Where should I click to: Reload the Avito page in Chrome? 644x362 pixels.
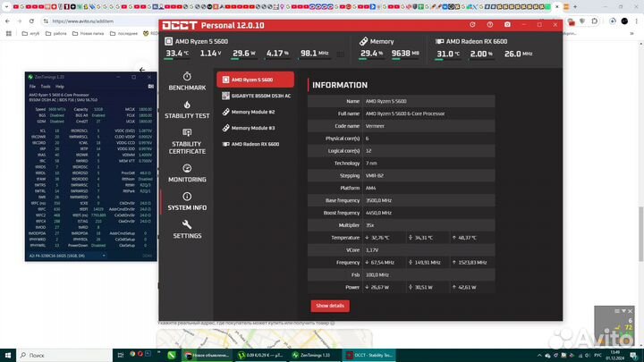point(31,21)
